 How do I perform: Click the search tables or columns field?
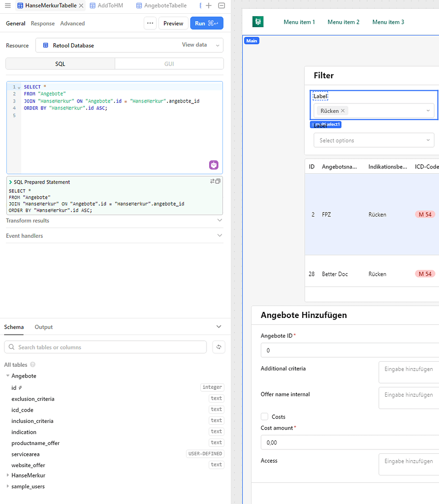click(x=105, y=347)
